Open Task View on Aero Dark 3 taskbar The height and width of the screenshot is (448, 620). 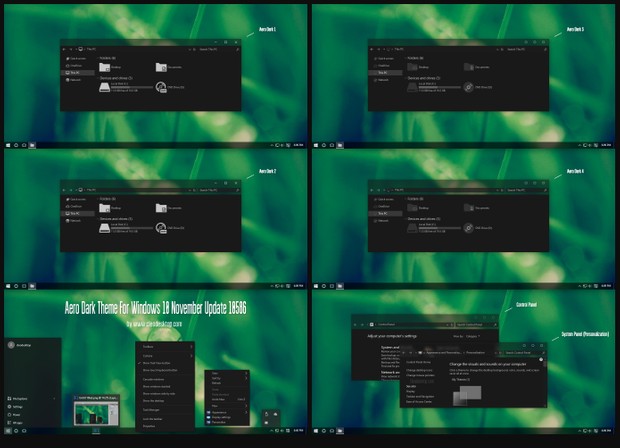[x=332, y=145]
